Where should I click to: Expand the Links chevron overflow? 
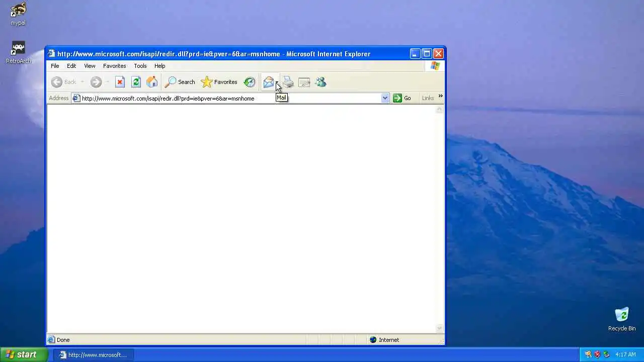point(440,96)
